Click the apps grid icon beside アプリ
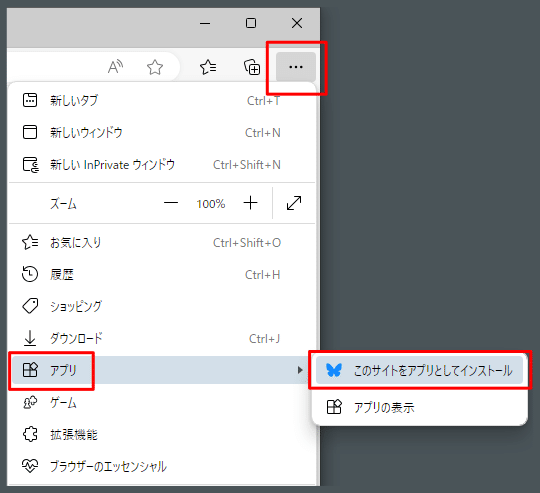540x493 pixels. pyautogui.click(x=30, y=370)
